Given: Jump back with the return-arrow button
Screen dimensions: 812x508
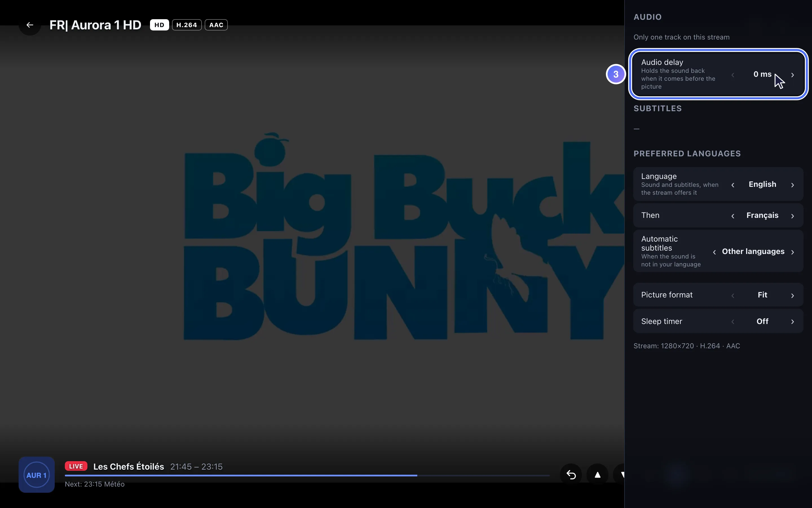Looking at the screenshot, I should coord(571,475).
